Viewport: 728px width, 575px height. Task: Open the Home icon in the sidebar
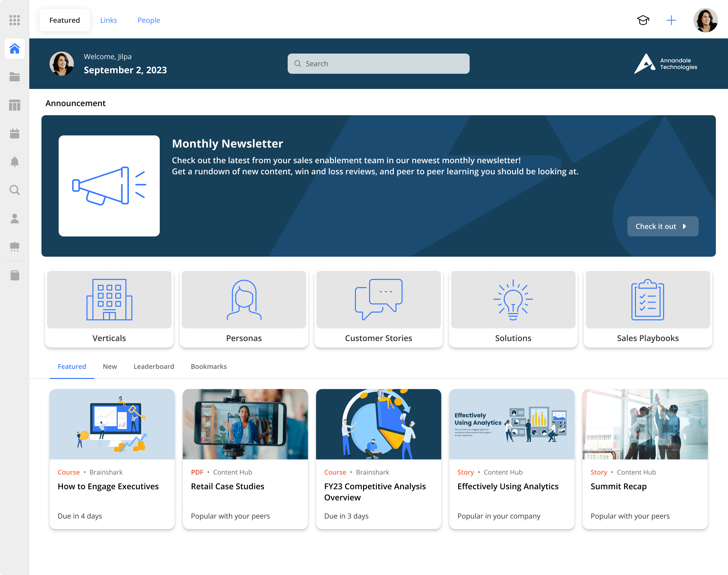(x=14, y=49)
